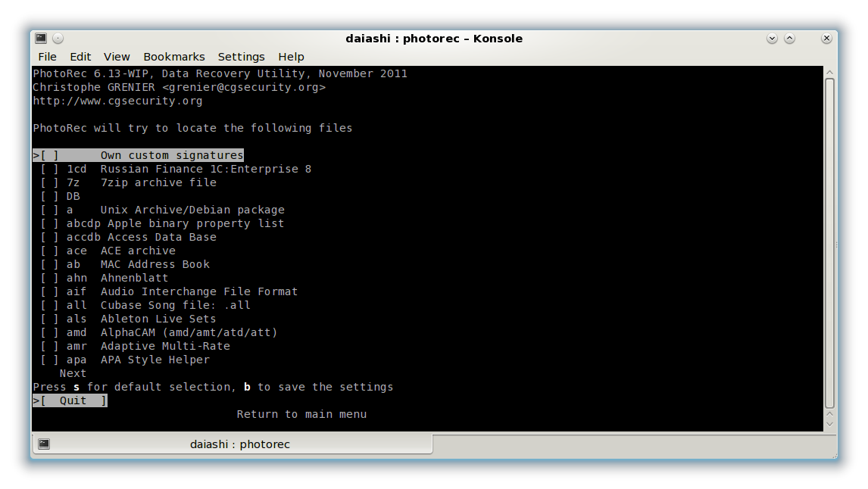Toggle the amd AlphaCAM checkbox
The width and height of the screenshot is (868, 489).
click(x=49, y=332)
